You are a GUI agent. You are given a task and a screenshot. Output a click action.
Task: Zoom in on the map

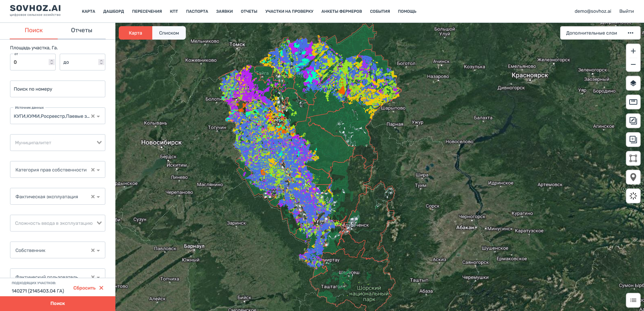633,51
